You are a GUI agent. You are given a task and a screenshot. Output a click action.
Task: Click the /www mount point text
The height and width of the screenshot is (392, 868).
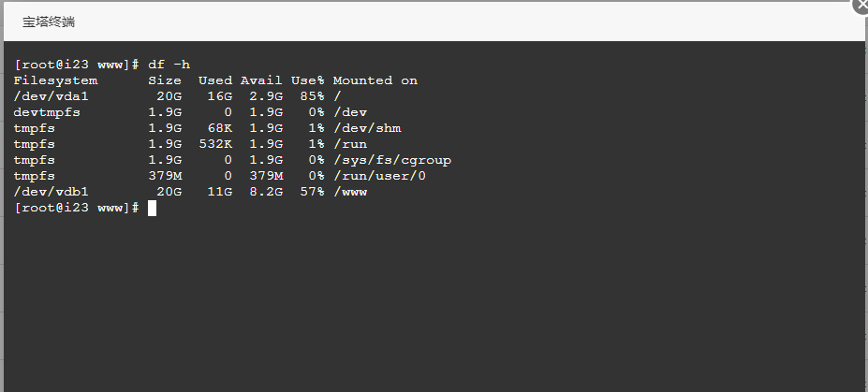tap(350, 192)
